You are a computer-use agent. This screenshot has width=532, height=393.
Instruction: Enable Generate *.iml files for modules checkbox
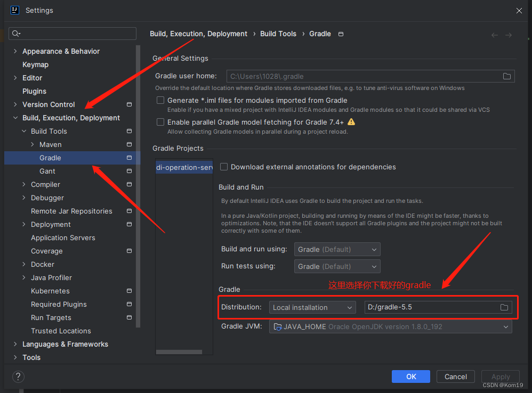pos(160,100)
